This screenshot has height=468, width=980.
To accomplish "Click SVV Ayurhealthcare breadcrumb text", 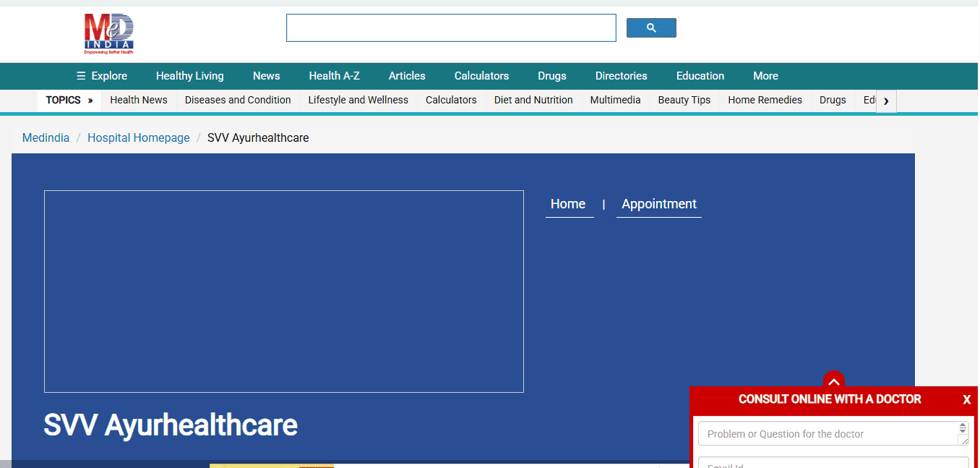I will coord(258,137).
